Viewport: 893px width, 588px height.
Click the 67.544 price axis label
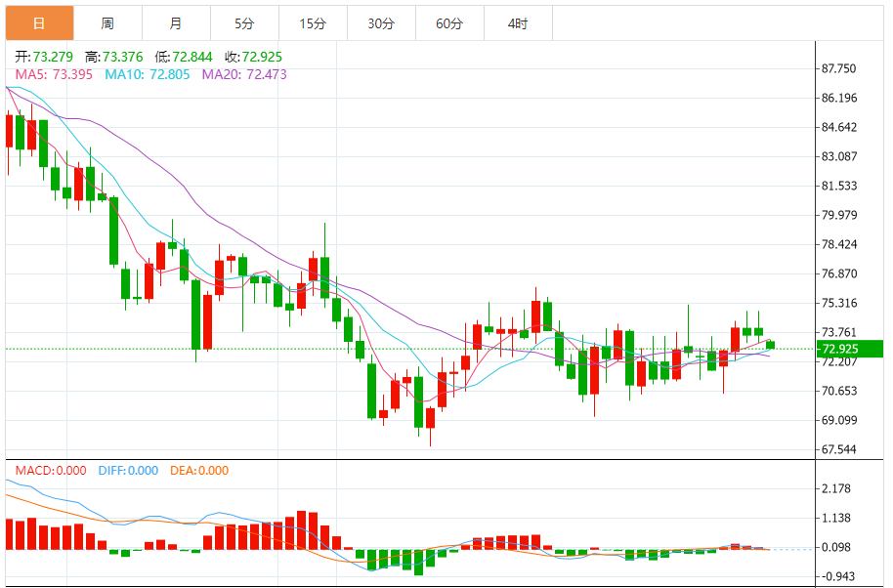click(838, 449)
